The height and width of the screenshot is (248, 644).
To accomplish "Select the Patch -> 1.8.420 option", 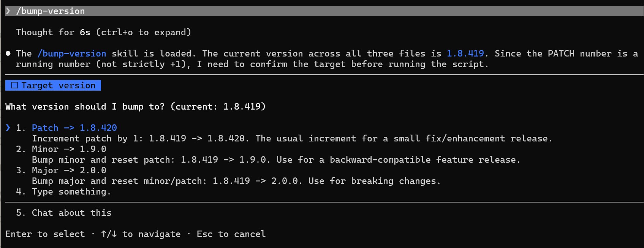I will [74, 128].
